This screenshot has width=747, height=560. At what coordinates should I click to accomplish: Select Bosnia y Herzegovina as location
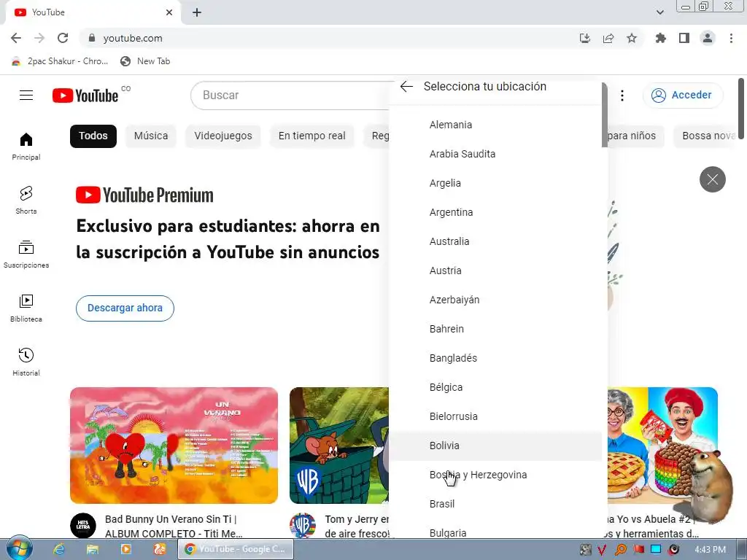click(x=495, y=475)
